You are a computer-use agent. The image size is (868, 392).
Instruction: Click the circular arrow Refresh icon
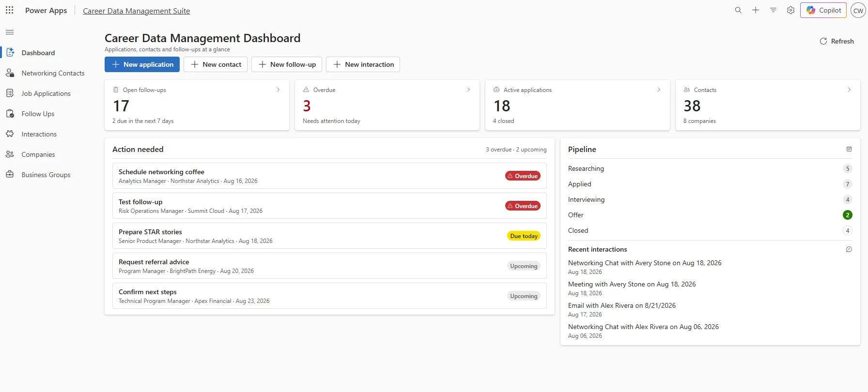(x=823, y=41)
